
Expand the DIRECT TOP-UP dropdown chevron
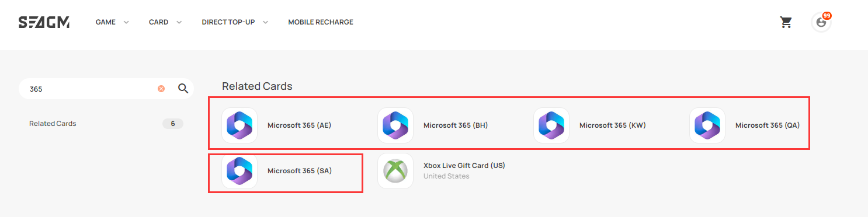pos(265,22)
